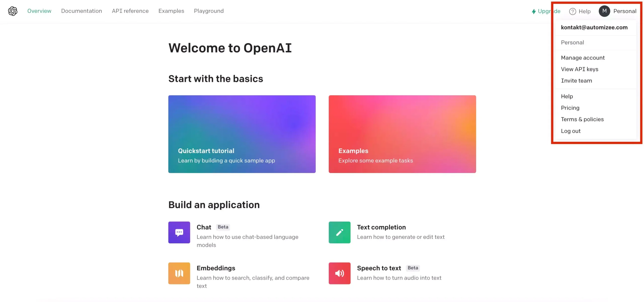
Task: Click "Learn how to generate or edit text"
Action: (401, 237)
